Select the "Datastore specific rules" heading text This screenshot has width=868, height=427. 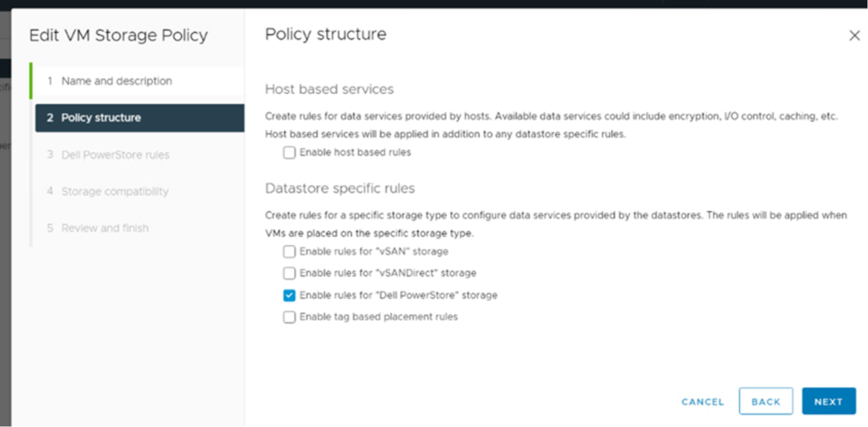[340, 189]
